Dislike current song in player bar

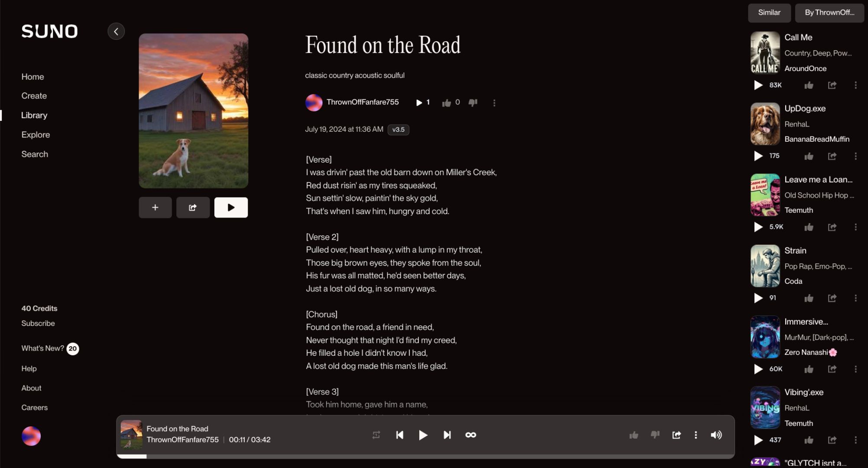[x=655, y=435]
